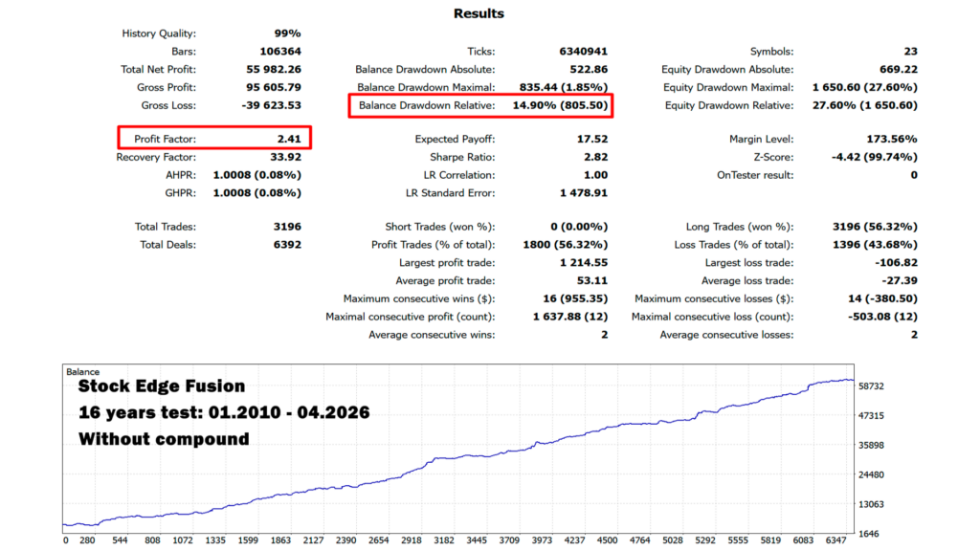Click the "Balance" label on the chart

(x=82, y=372)
